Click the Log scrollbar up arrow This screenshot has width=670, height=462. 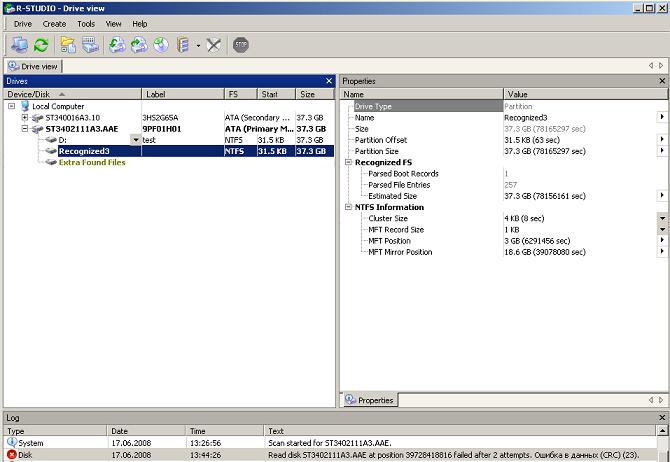(662, 430)
